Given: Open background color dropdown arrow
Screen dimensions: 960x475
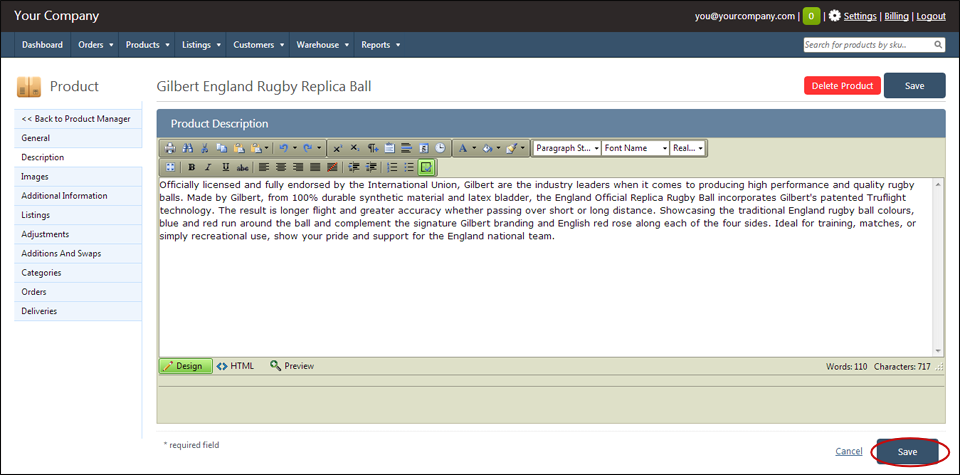Looking at the screenshot, I should click(x=498, y=148).
